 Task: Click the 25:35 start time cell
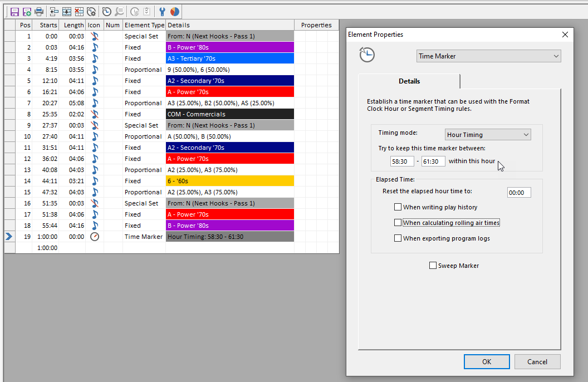(x=45, y=114)
